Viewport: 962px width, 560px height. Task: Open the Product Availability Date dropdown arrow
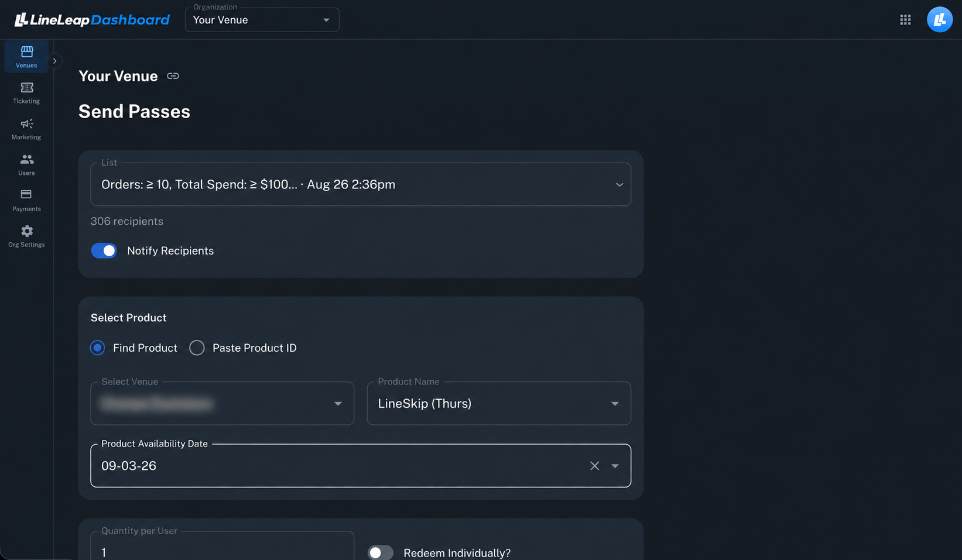(615, 466)
